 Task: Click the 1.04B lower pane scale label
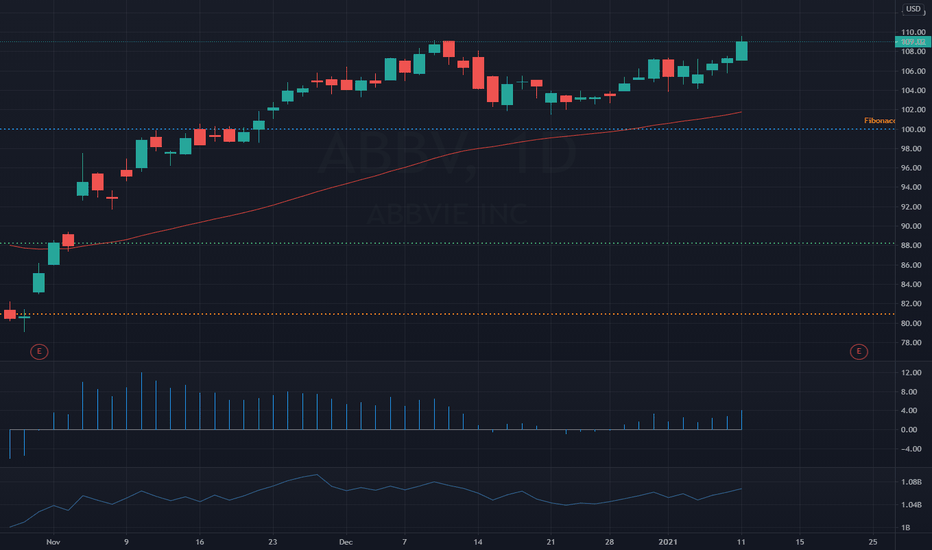(x=912, y=505)
